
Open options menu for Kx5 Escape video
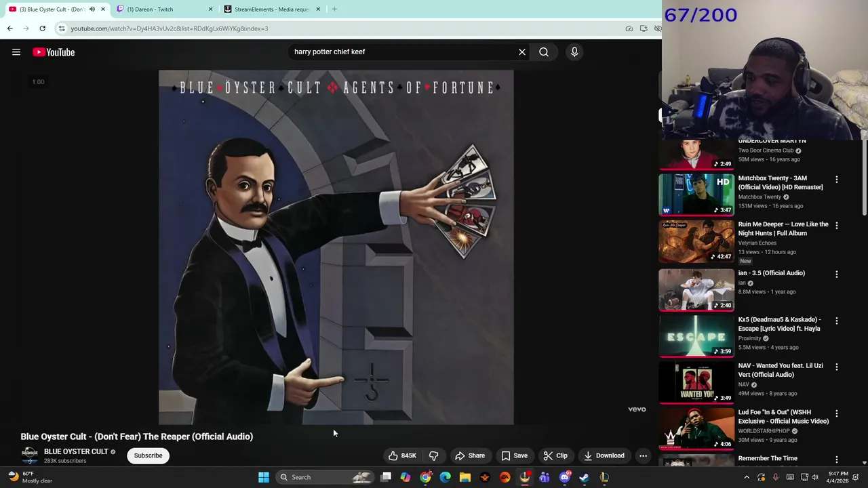(836, 321)
